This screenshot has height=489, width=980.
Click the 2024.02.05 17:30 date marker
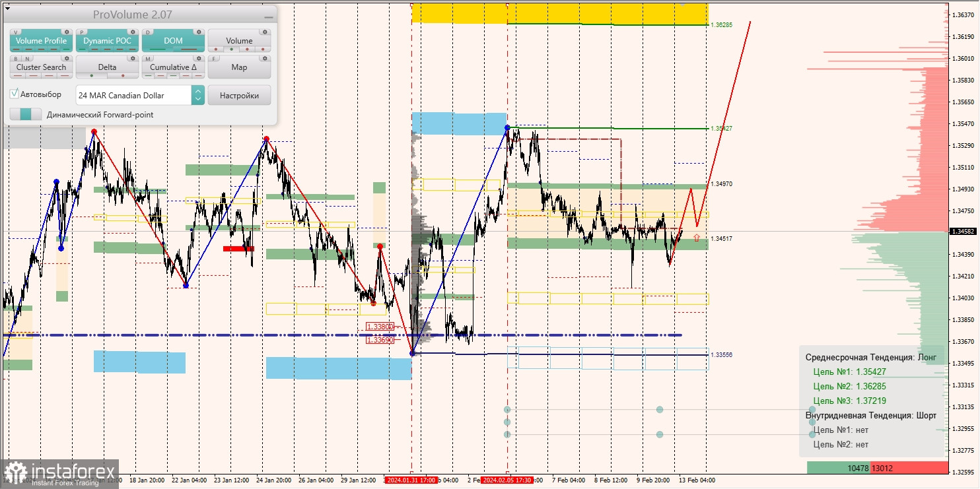(507, 480)
